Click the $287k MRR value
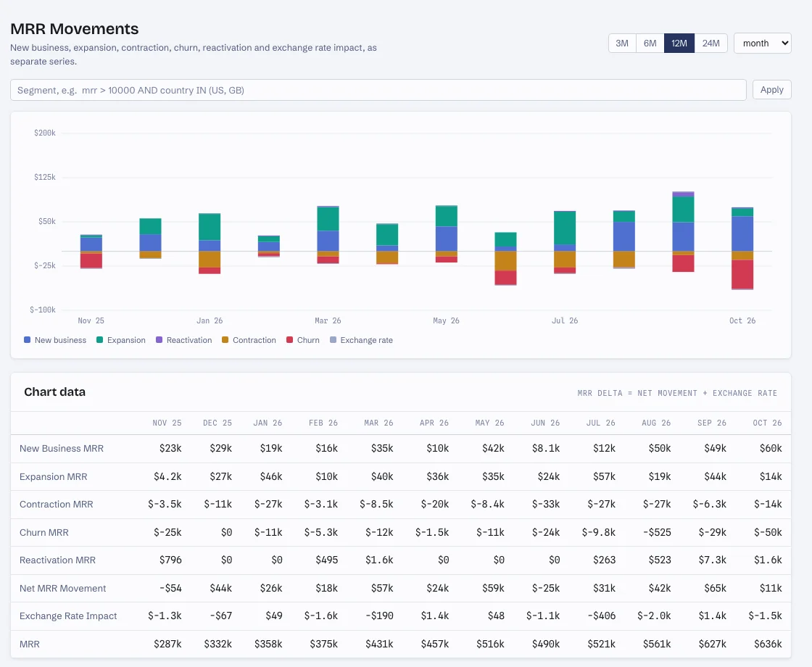This screenshot has width=812, height=667. point(167,645)
